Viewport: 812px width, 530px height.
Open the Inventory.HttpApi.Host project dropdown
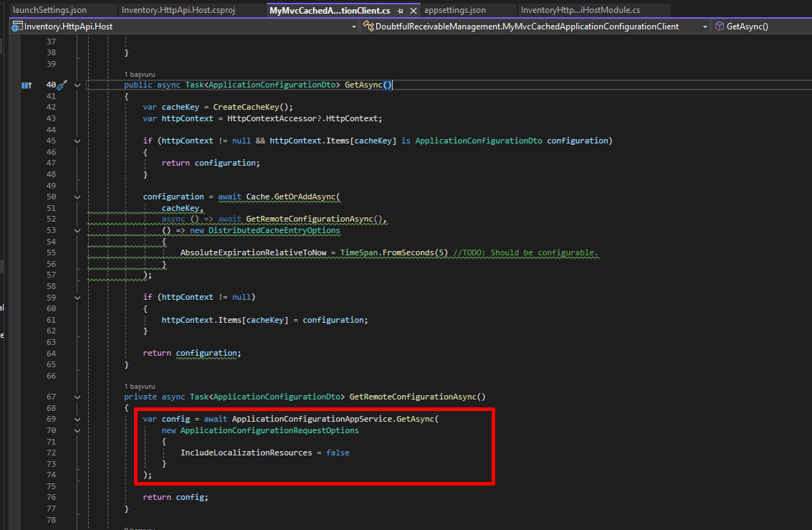353,27
